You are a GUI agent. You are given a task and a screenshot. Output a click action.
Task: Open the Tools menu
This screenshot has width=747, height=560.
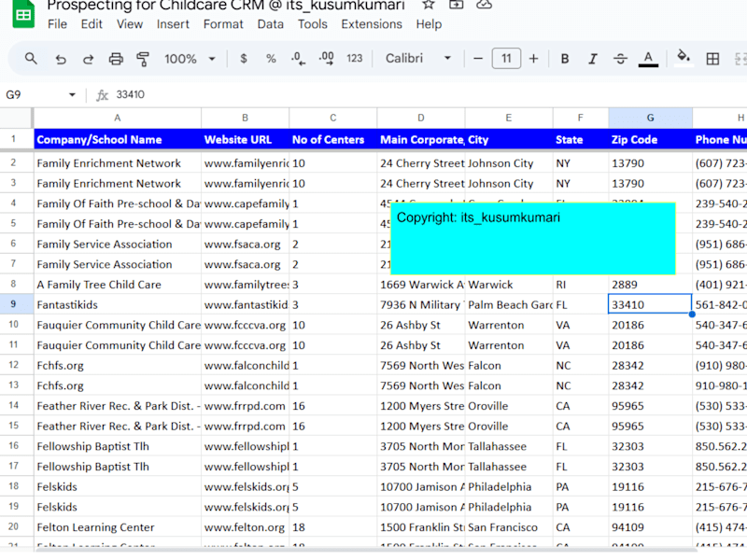[313, 24]
